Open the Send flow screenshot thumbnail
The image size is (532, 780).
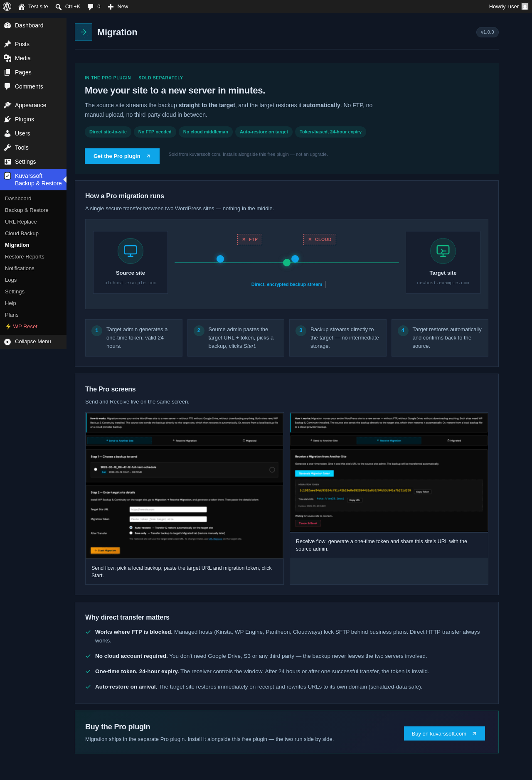pos(185,486)
